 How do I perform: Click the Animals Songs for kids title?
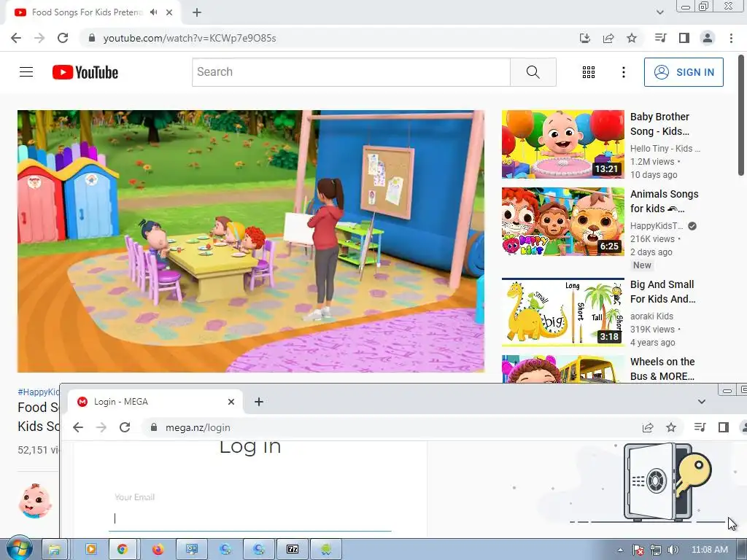tap(664, 201)
